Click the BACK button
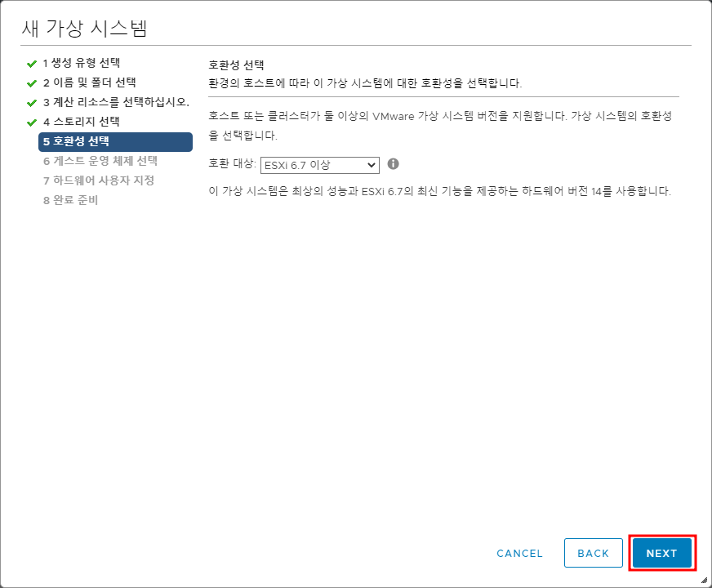The height and width of the screenshot is (588, 712). tap(593, 553)
